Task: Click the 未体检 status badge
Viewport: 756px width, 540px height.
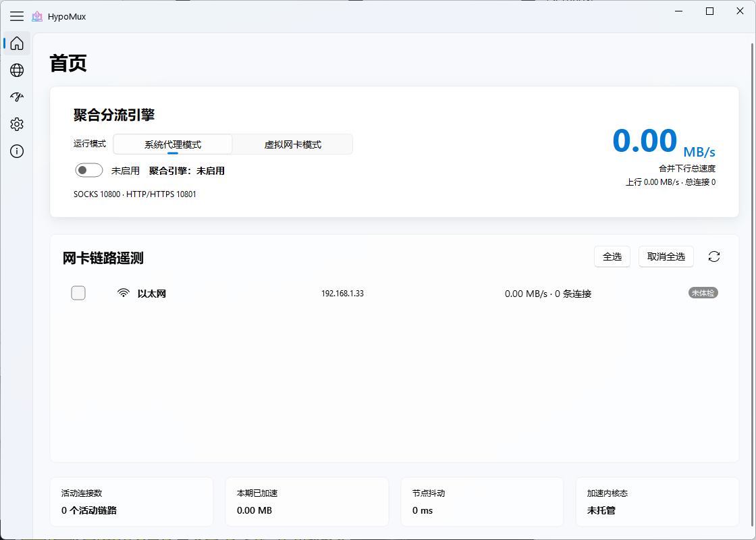Action: (x=703, y=293)
